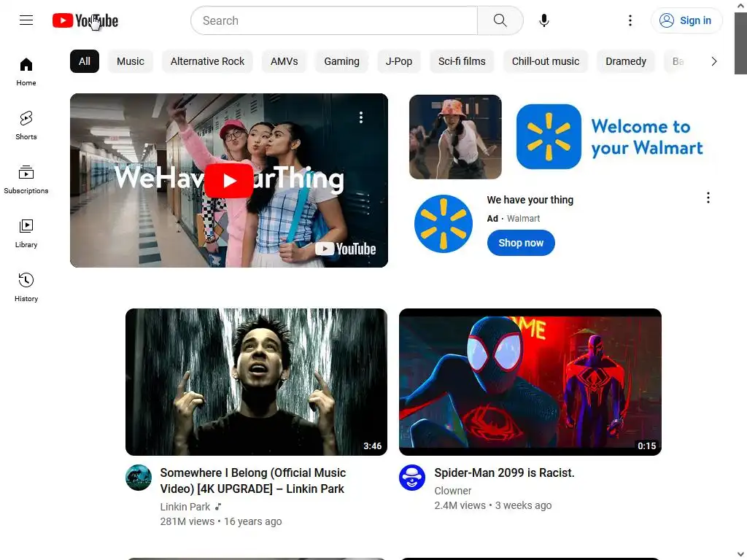747x560 pixels.
Task: Open three-dot menu beside Walmart ad title
Action: 708,198
